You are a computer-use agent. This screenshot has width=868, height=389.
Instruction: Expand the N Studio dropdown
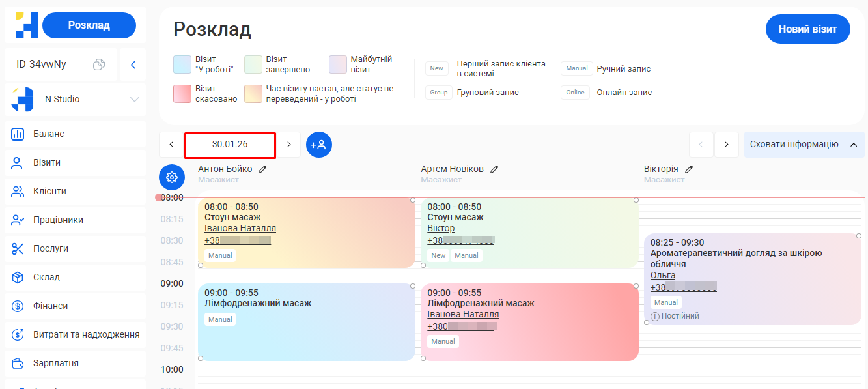(134, 100)
